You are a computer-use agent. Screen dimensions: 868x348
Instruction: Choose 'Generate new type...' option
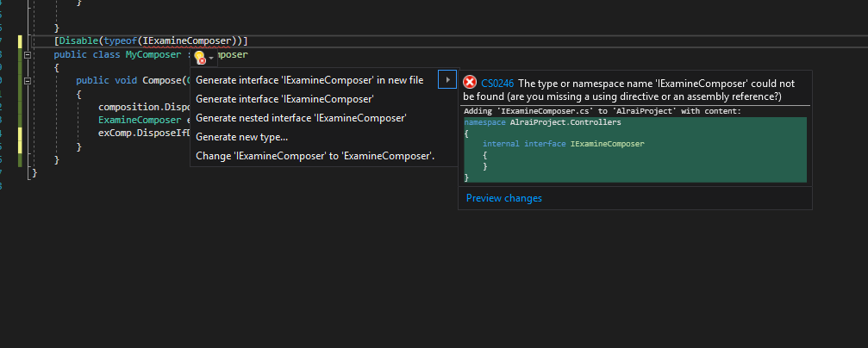pyautogui.click(x=241, y=137)
